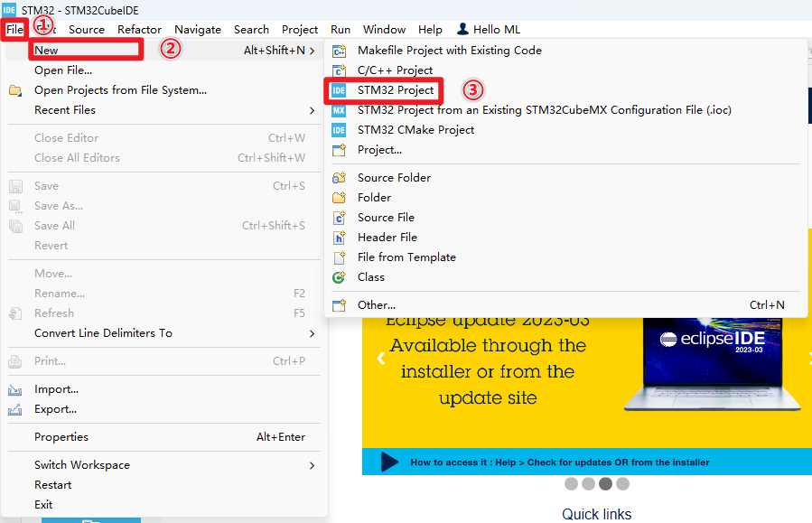Expand the Switch Workspace submenu arrow

312,465
